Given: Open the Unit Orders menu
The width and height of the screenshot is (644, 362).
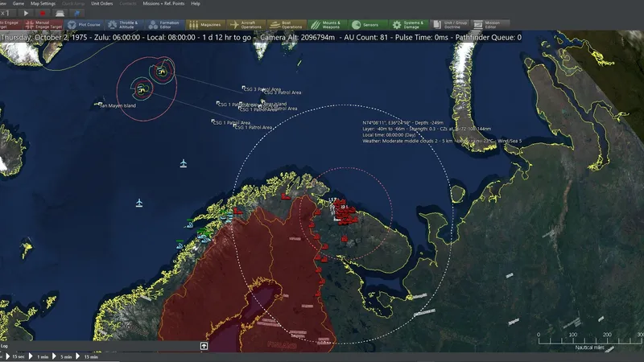Looking at the screenshot, I should pyautogui.click(x=101, y=4).
